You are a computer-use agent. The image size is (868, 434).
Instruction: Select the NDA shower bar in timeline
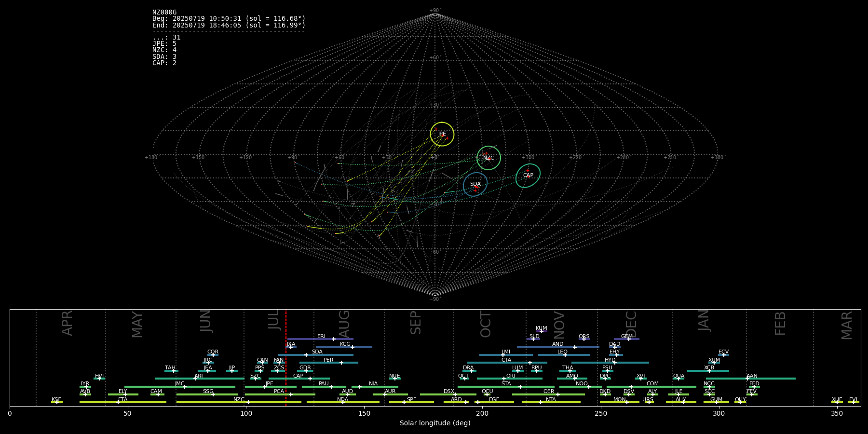[343, 402]
